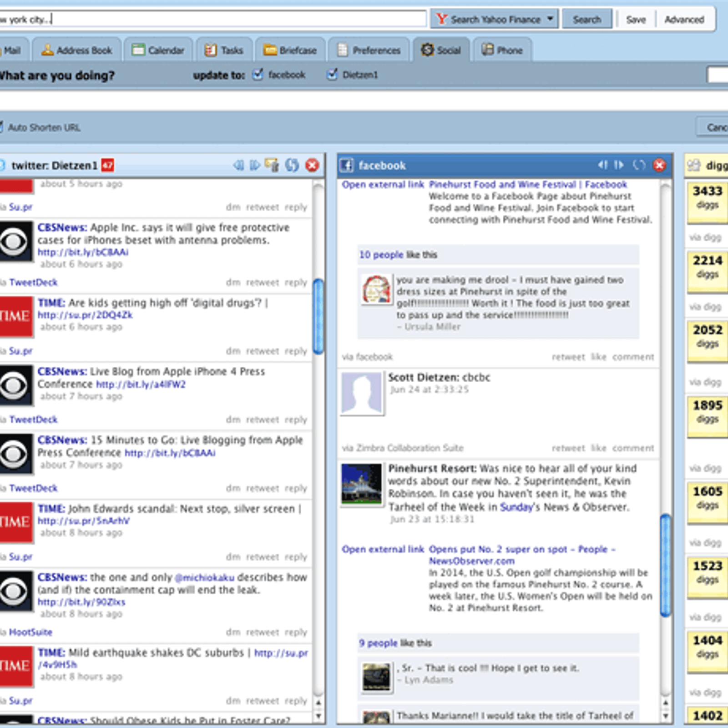
Task: Click dm on the John Edwards scandal tweet
Action: point(233,557)
